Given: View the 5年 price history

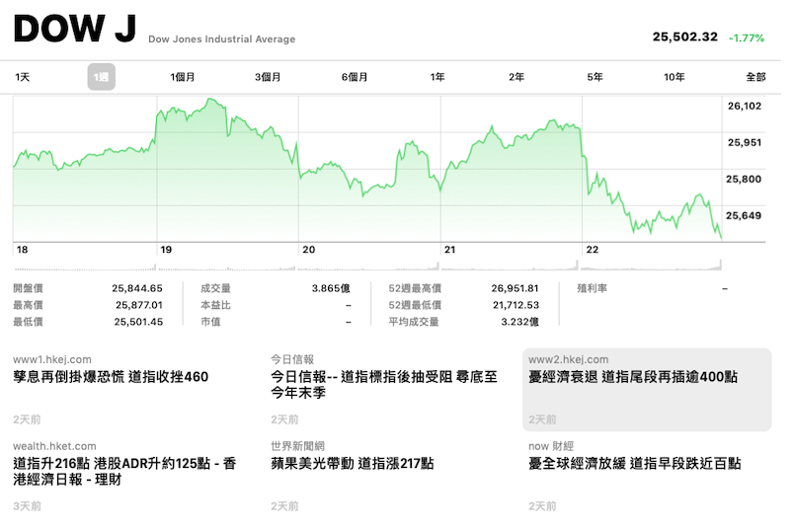Looking at the screenshot, I should click(x=595, y=77).
